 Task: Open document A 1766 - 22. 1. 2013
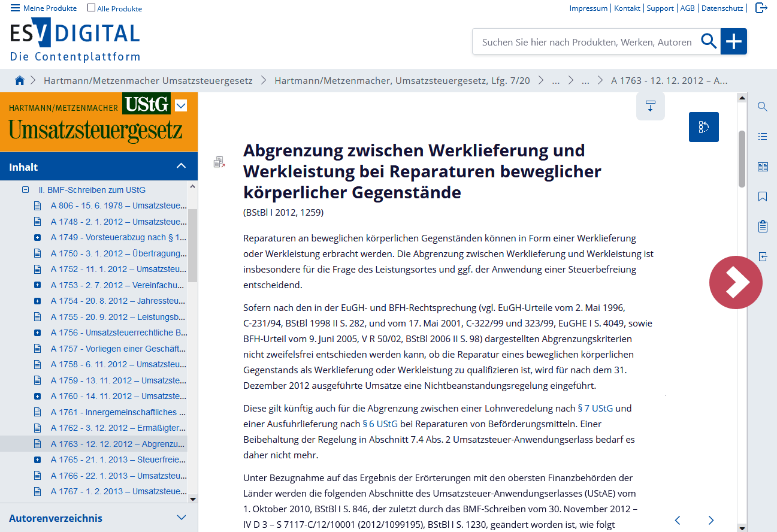tap(119, 476)
